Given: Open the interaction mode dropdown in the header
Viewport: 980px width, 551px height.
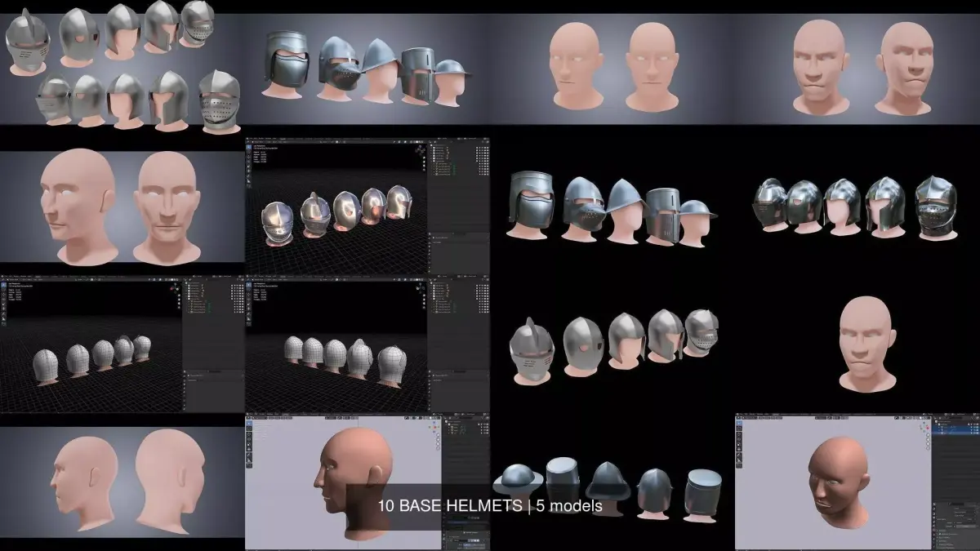Looking at the screenshot, I should [x=748, y=417].
